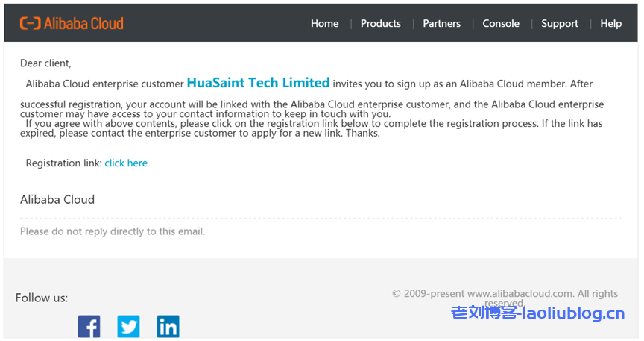Click the "Dear client," greeting line

pyautogui.click(x=45, y=63)
